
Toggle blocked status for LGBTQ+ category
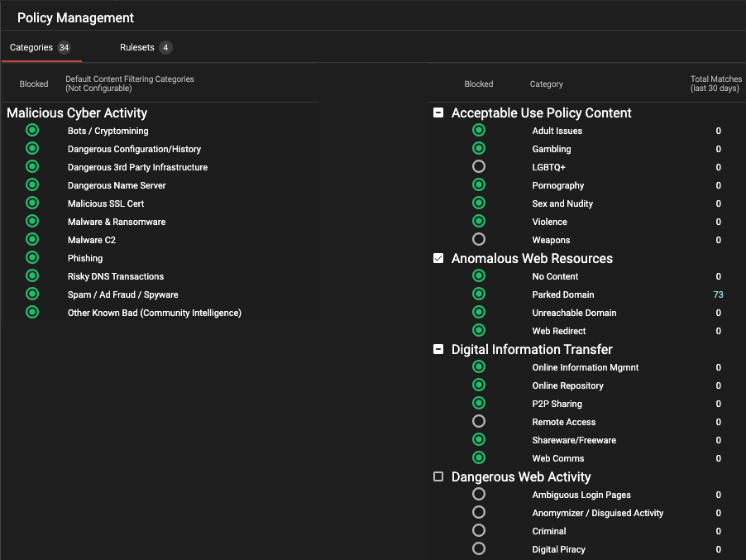478,167
